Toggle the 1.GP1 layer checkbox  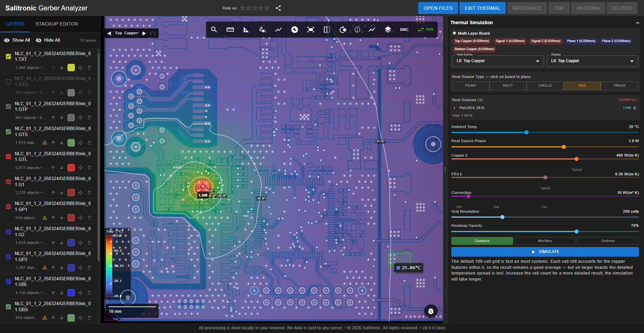point(8,206)
